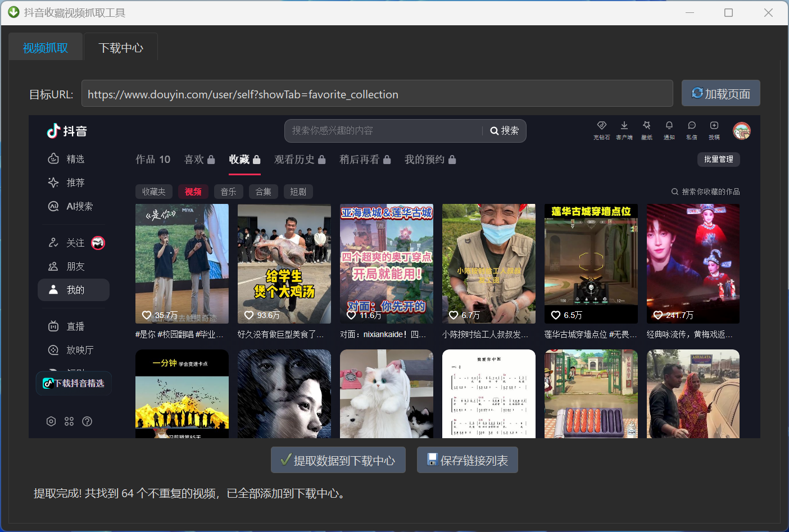789x532 pixels.
Task: Click the 充钻石 diamond icon
Action: [601, 126]
